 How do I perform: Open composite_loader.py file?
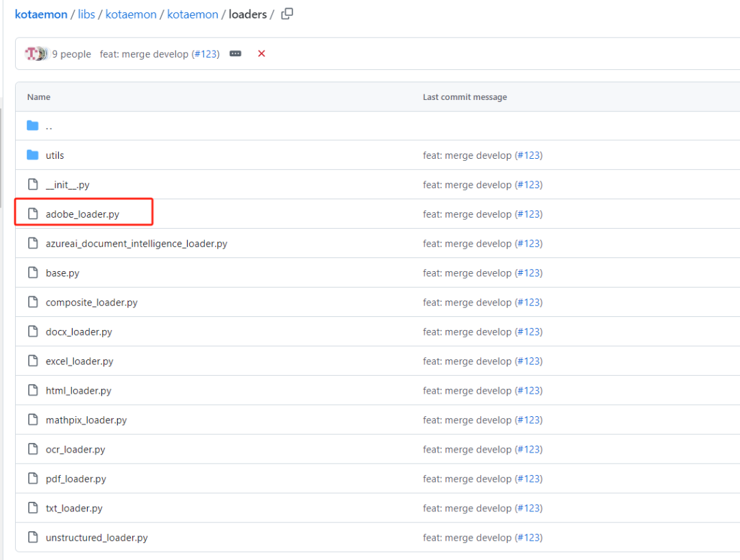point(92,302)
